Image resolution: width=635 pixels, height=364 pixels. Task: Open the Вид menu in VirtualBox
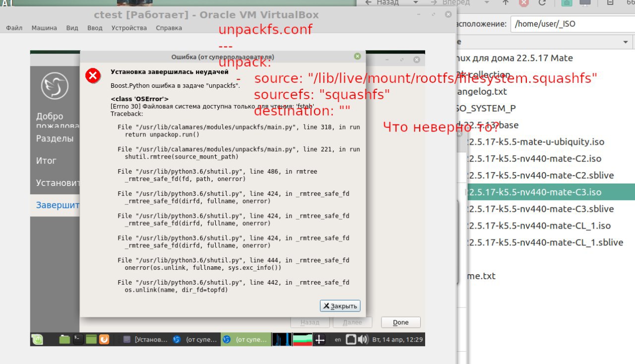click(x=72, y=28)
